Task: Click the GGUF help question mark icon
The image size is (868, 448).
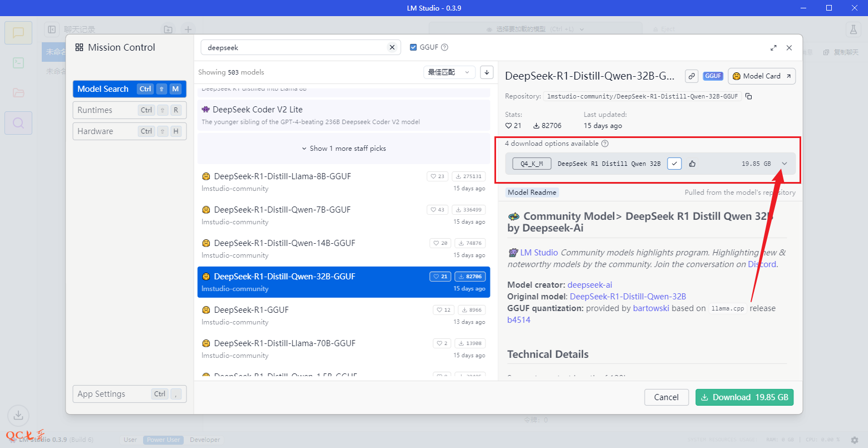Action: 445,47
